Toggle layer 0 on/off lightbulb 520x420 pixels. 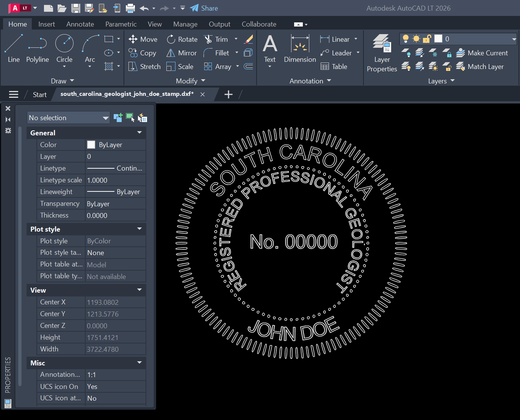406,39
